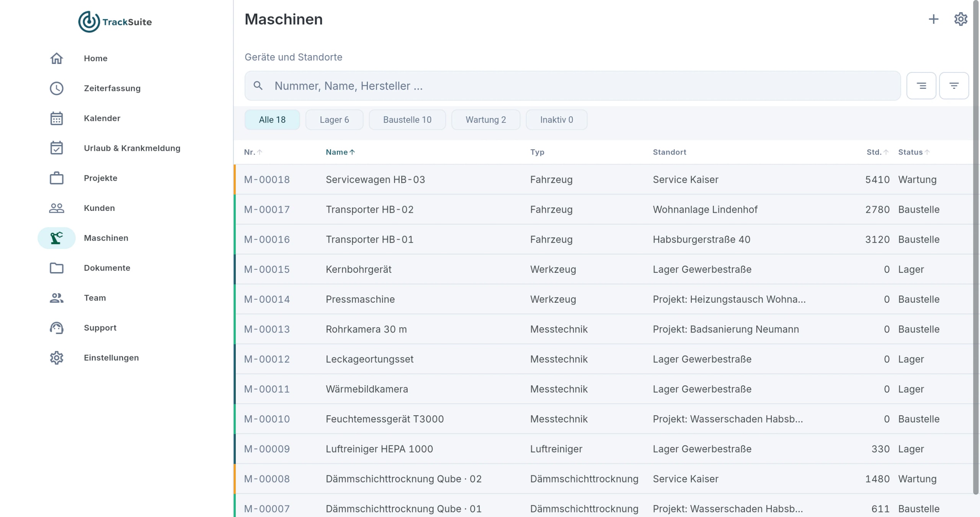
Task: Open the Team group icon
Action: 57,298
